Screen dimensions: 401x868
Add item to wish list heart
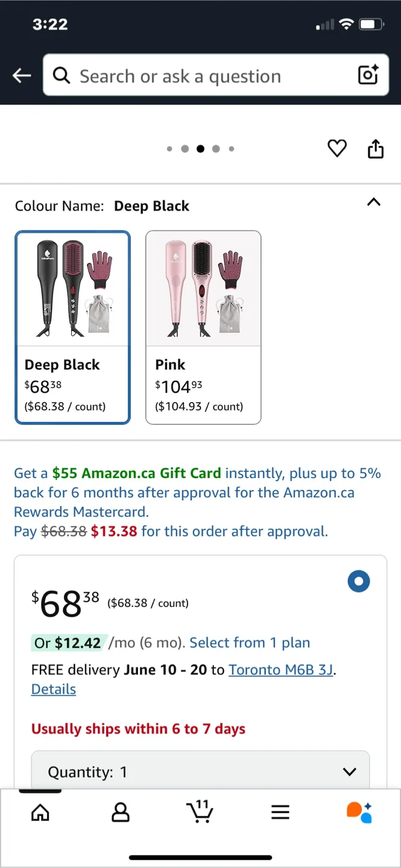point(337,148)
